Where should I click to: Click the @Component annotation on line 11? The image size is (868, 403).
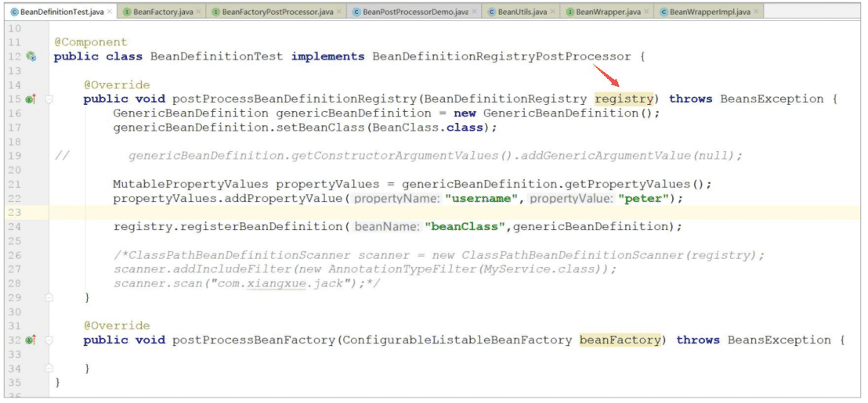[x=91, y=42]
